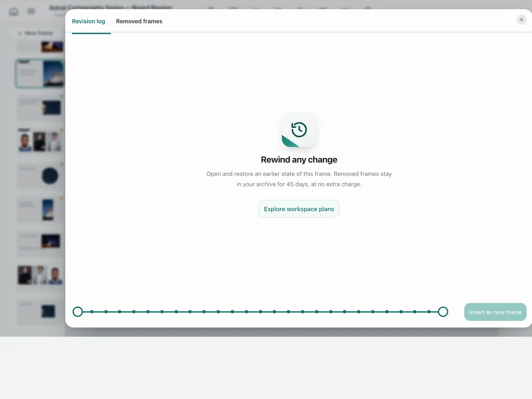
Task: Switch to the Removed frames tab
Action: click(x=139, y=21)
